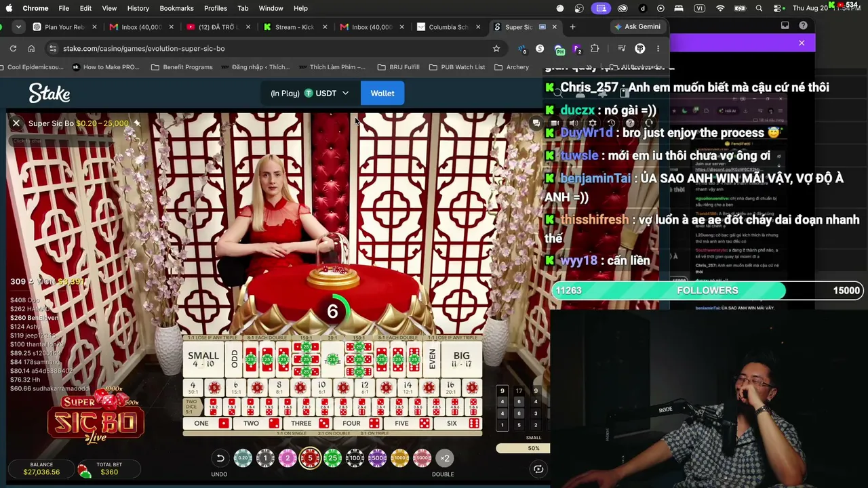The image size is (868, 488).
Task: Open the Chrome File menu
Action: (x=64, y=8)
